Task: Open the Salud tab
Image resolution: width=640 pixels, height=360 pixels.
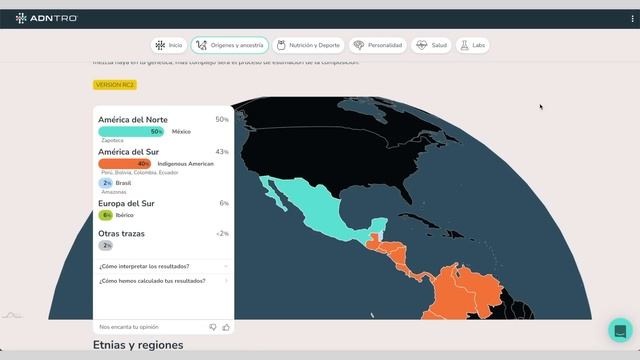Action: (431, 45)
